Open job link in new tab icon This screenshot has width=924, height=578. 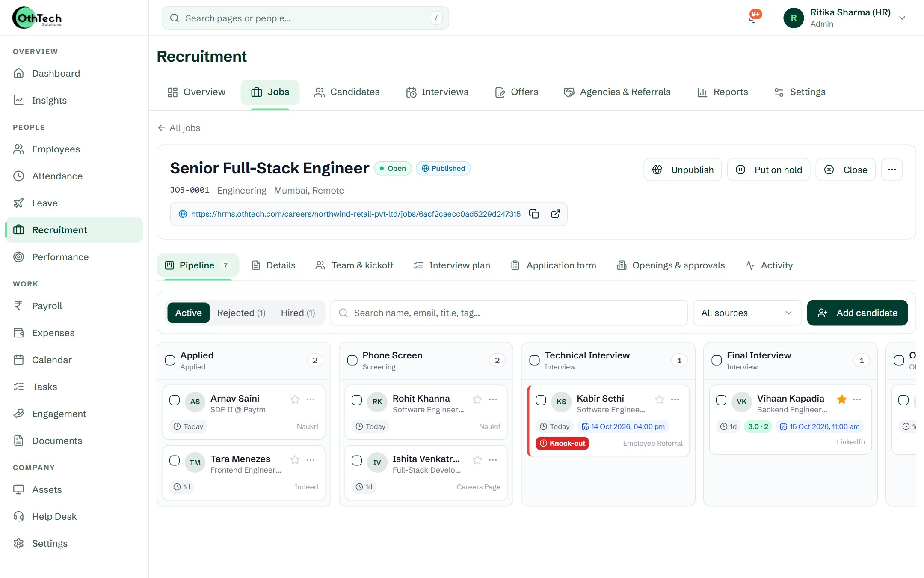tap(555, 214)
